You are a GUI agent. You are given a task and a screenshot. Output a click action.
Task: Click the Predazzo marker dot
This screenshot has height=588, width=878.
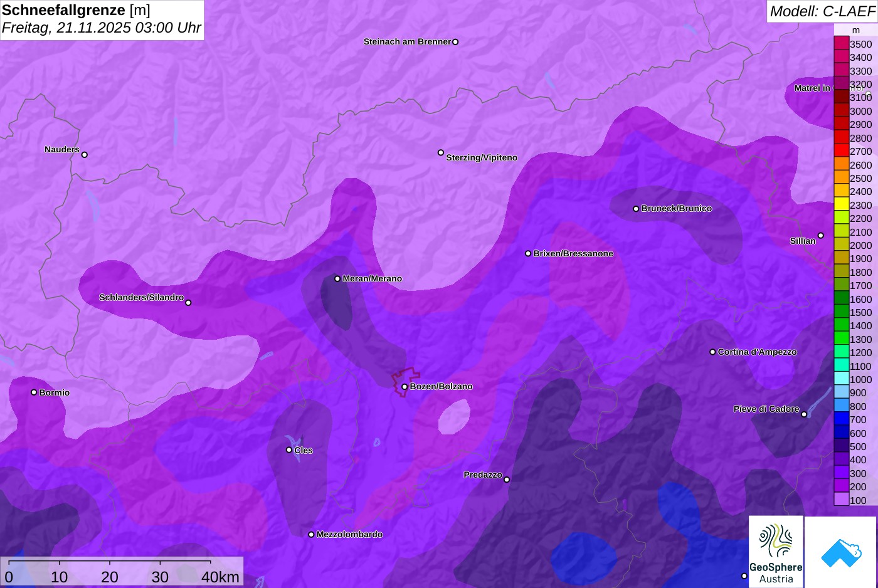[x=507, y=480]
